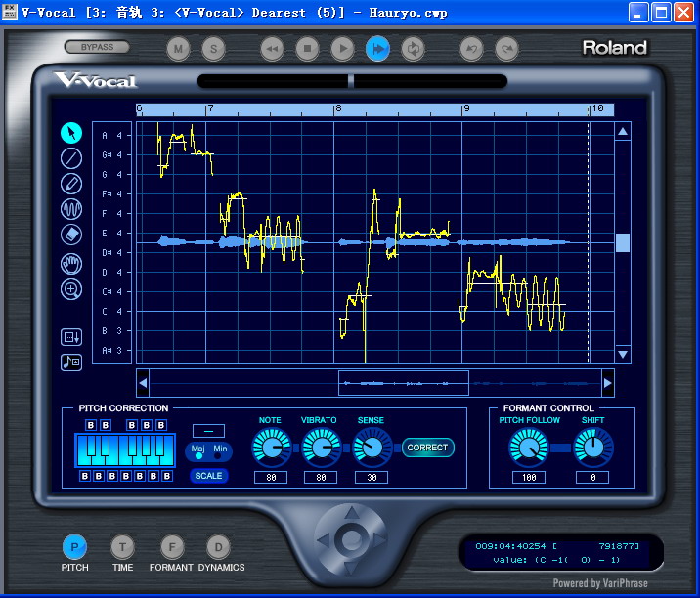
Task: Toggle the Loop playback button
Action: (413, 49)
